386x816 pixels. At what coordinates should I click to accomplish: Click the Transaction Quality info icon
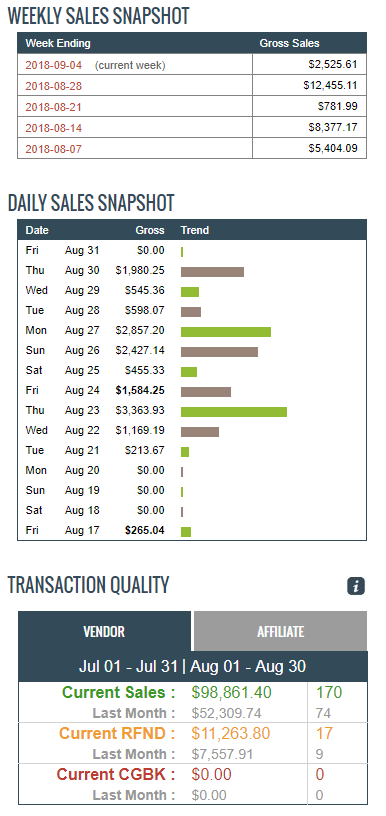(x=356, y=586)
